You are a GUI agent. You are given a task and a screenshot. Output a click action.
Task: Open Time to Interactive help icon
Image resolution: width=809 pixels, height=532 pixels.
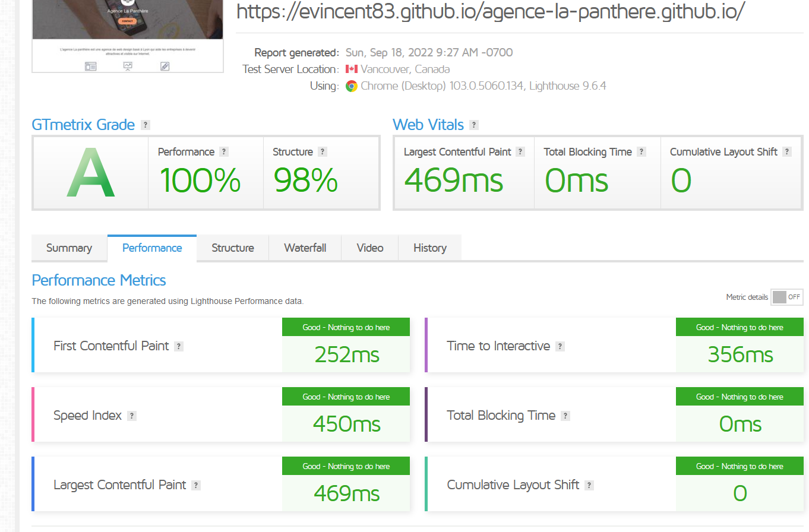coord(559,346)
